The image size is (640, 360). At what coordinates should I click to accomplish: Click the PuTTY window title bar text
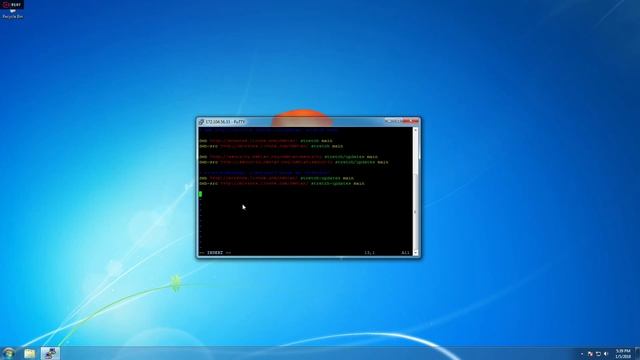(x=225, y=122)
